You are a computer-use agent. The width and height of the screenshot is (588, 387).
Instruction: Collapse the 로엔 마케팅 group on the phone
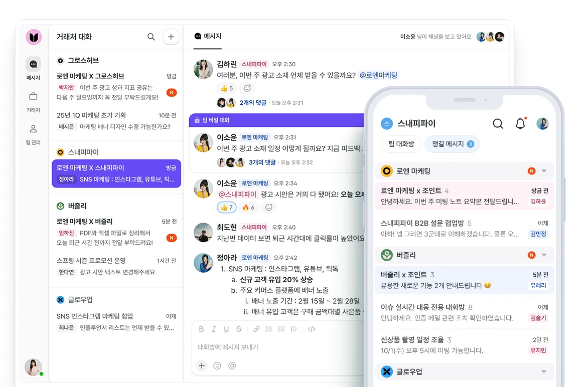544,171
